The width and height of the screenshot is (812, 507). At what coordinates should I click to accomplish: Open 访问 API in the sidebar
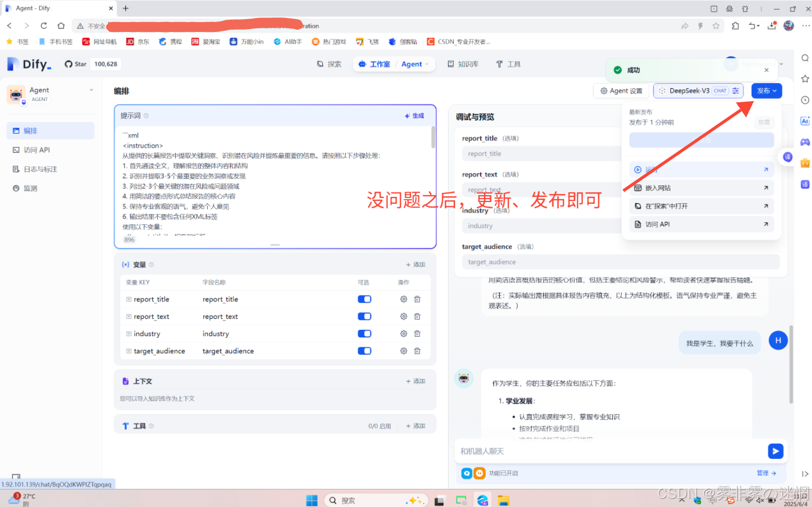point(50,150)
